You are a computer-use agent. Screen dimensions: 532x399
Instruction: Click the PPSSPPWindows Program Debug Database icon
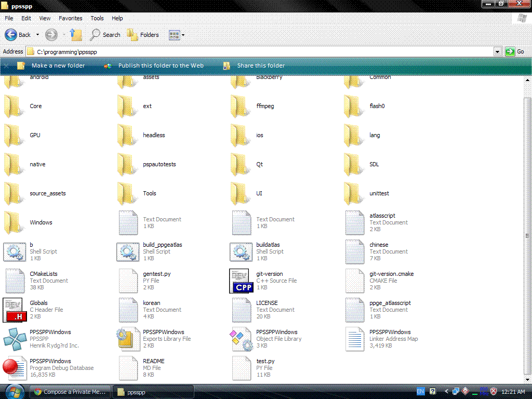click(x=15, y=368)
